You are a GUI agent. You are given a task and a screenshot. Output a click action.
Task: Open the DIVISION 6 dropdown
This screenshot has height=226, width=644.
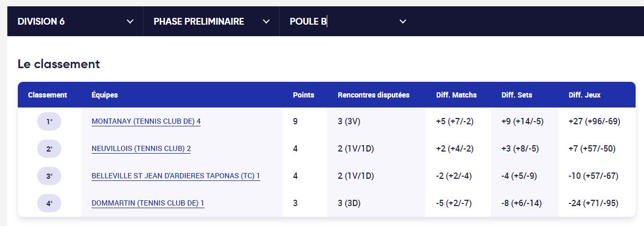click(x=75, y=21)
